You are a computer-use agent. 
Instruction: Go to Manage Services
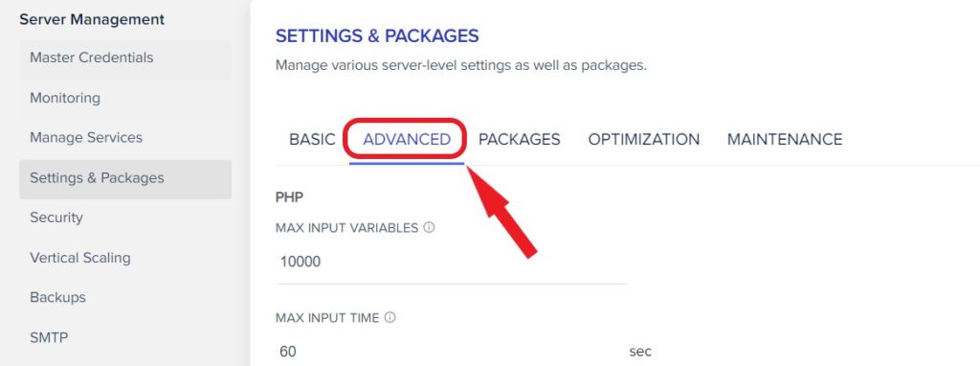125,138
